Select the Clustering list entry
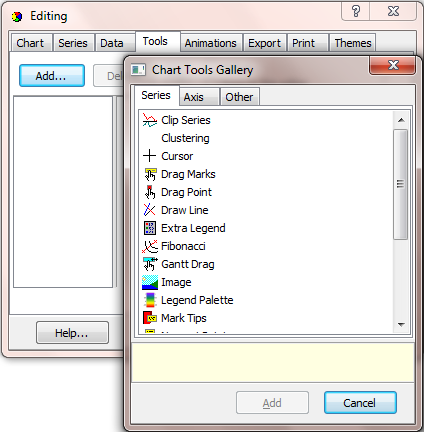 (x=185, y=138)
